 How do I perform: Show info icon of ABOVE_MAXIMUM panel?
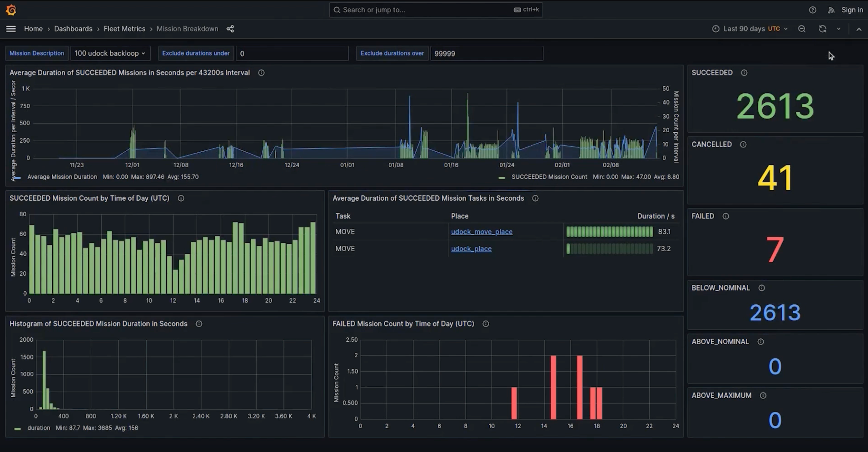(763, 395)
